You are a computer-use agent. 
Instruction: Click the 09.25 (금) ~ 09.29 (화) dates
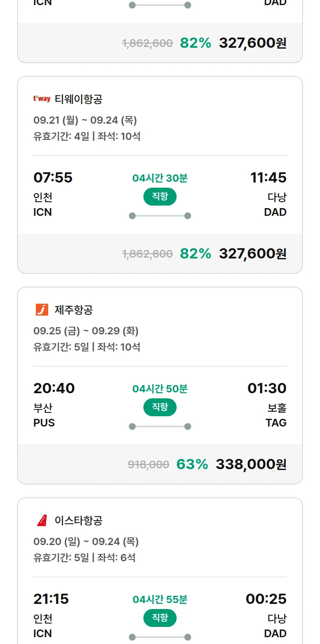(86, 331)
